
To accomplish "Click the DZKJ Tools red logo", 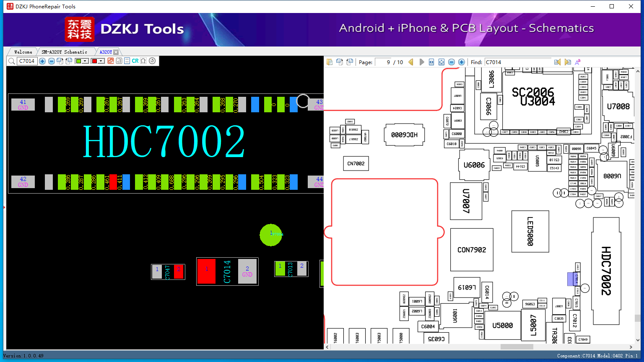I will coord(80,29).
